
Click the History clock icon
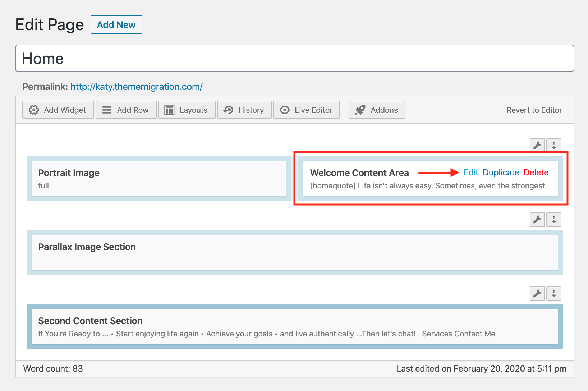[x=229, y=110]
